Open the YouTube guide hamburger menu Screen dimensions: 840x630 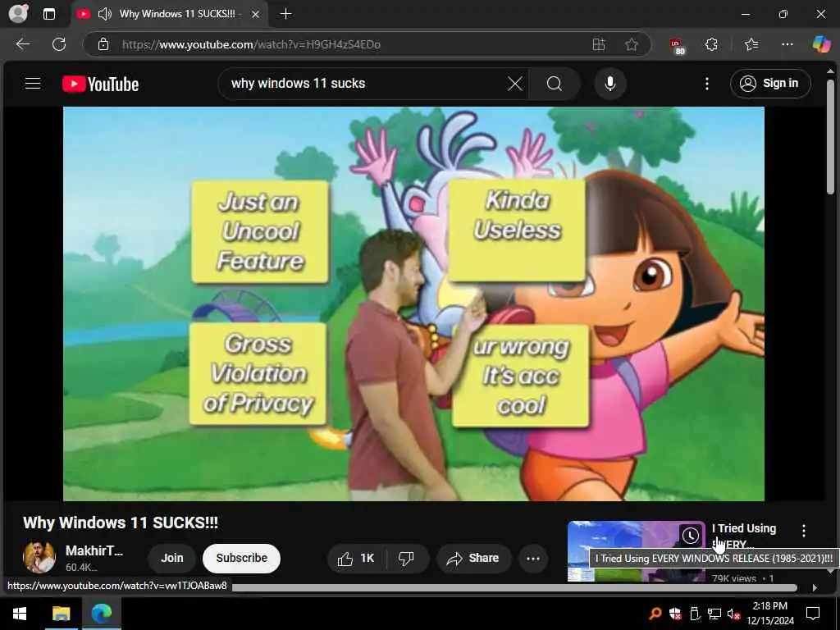click(x=33, y=84)
